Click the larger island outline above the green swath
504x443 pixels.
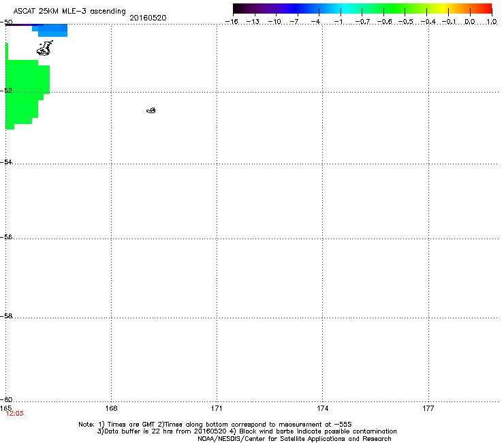[45, 48]
